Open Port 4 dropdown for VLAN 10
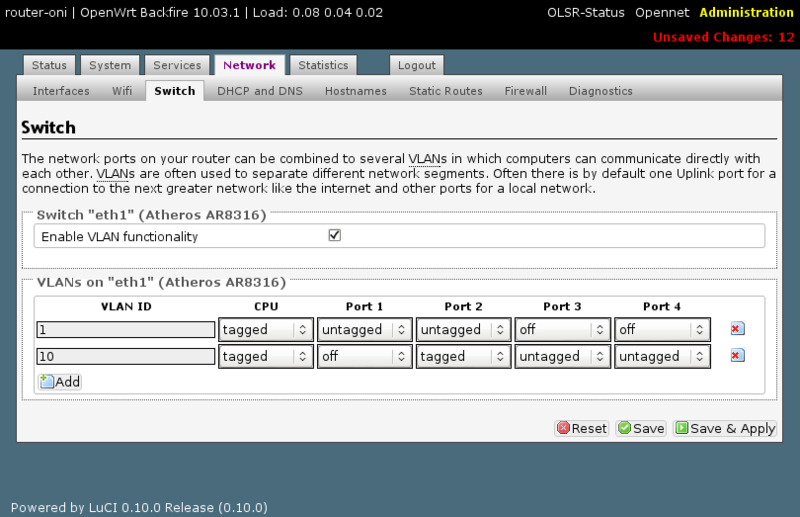Image resolution: width=800 pixels, height=517 pixels. pyautogui.click(x=662, y=356)
